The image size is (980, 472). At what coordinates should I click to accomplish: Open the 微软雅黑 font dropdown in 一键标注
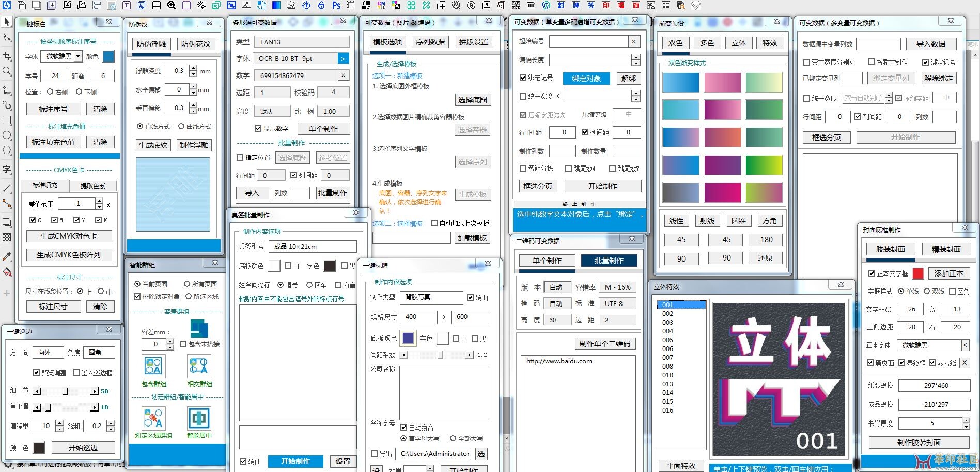78,56
